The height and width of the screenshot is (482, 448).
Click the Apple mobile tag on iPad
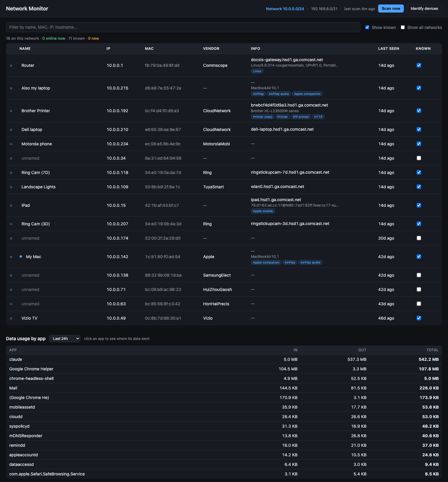(x=263, y=211)
